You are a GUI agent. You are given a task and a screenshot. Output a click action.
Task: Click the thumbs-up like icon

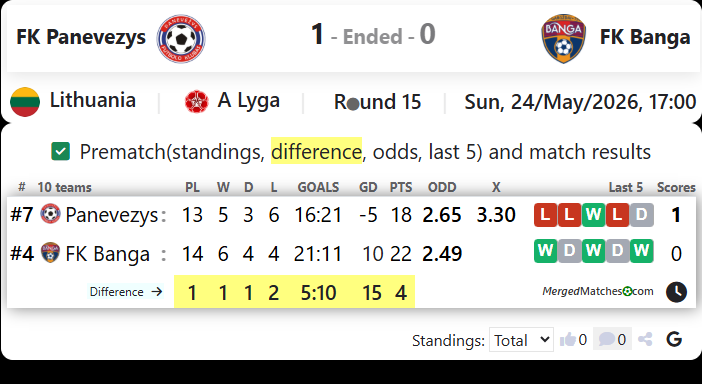point(568,340)
